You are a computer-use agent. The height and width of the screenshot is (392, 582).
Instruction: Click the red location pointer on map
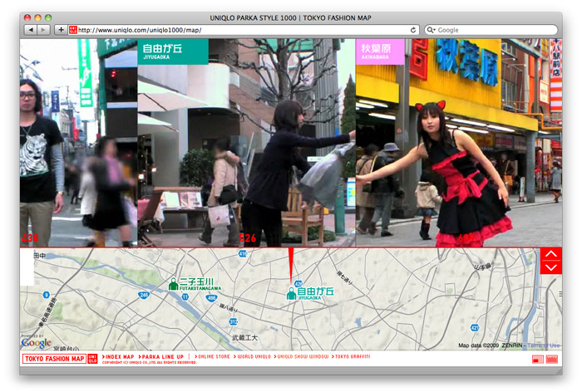291,263
